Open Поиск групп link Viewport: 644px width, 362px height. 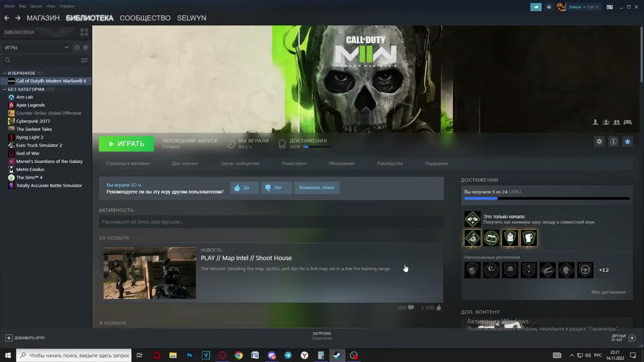[x=294, y=163]
